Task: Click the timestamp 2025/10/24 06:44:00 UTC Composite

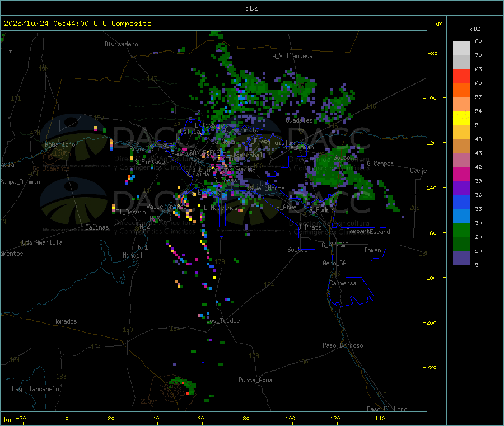Action: coord(77,24)
